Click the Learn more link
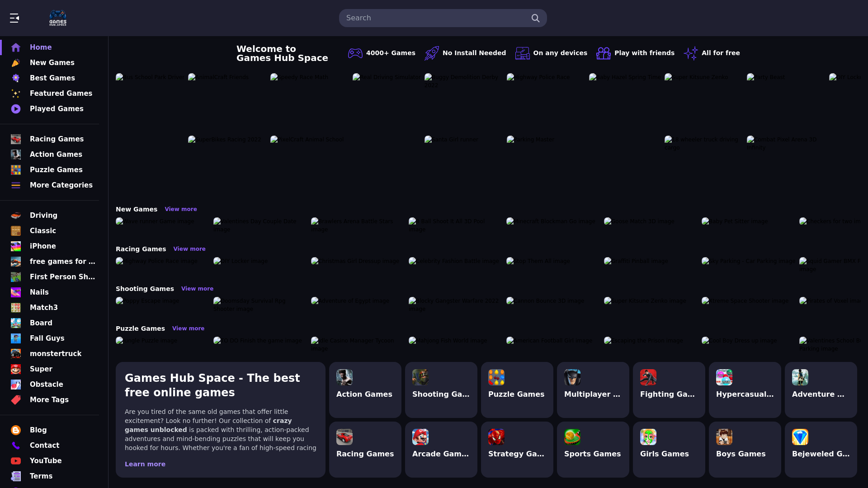The image size is (868, 488). point(145,464)
